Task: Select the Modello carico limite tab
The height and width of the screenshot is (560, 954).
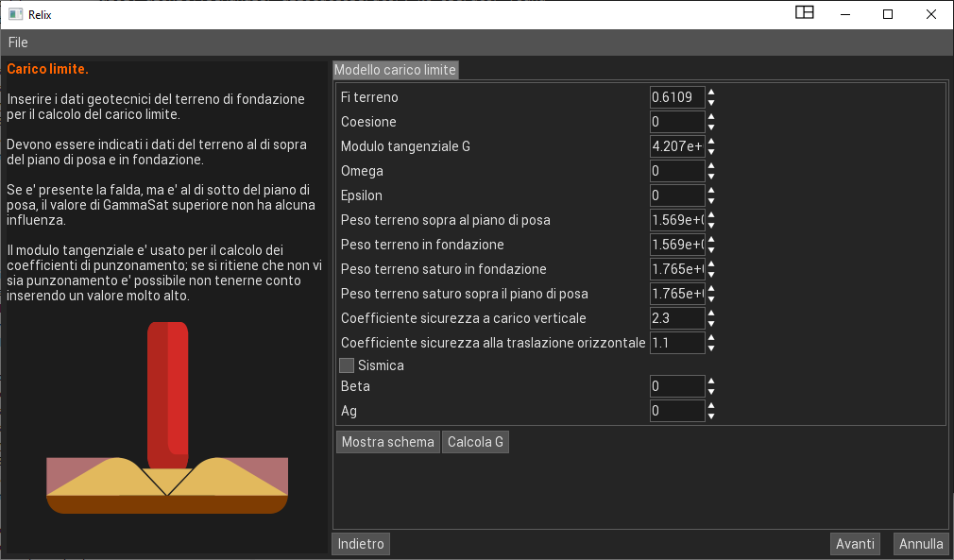Action: tap(395, 70)
